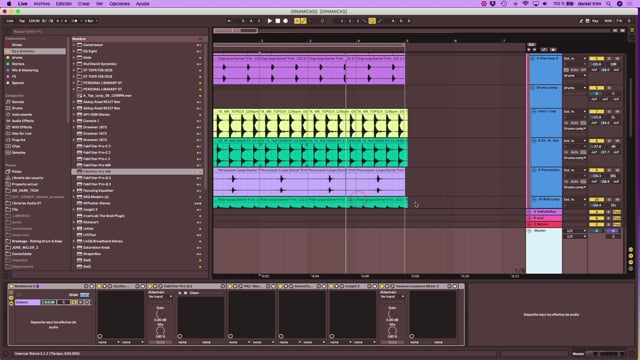Screen dimensions: 640x360
Task: Click the Max for Live category icon
Action: point(8,133)
